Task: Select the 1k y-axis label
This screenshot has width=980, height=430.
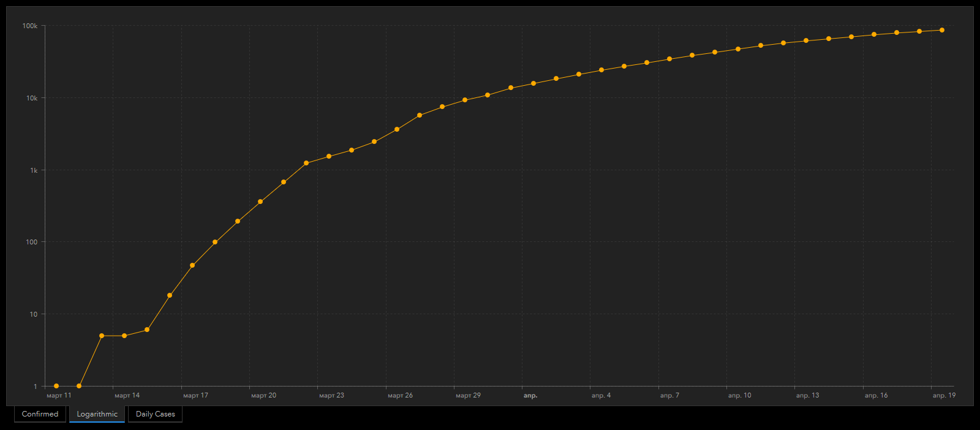Action: click(34, 170)
